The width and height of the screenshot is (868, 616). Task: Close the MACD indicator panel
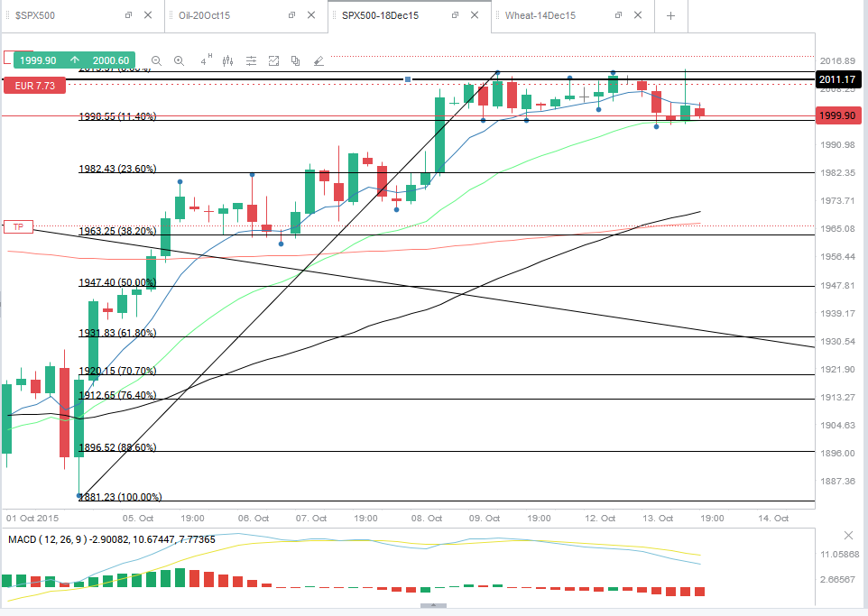coord(848,535)
